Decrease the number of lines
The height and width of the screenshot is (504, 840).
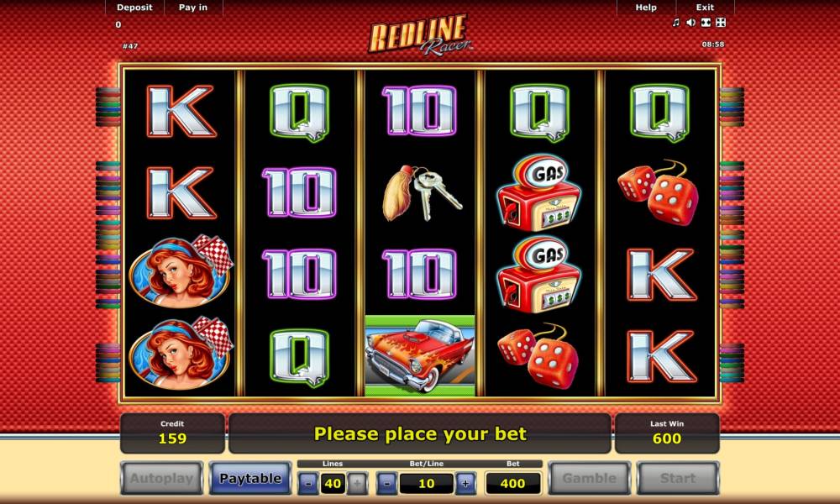coord(308,484)
